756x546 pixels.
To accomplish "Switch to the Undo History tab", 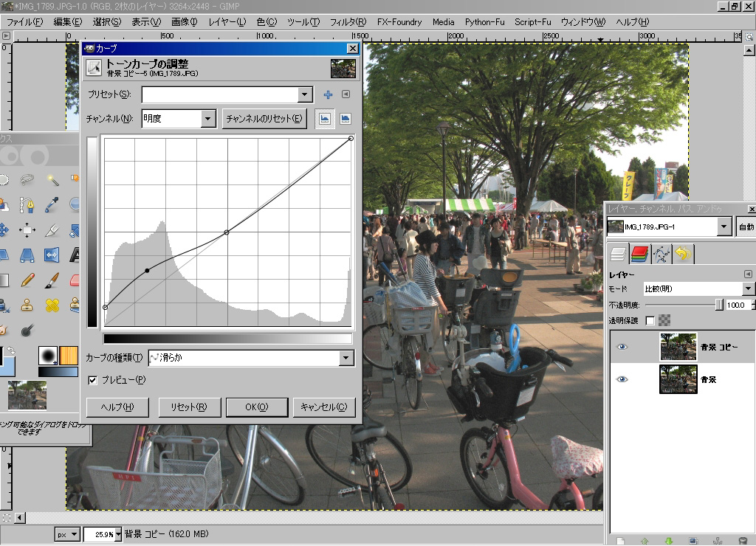I will click(x=683, y=254).
